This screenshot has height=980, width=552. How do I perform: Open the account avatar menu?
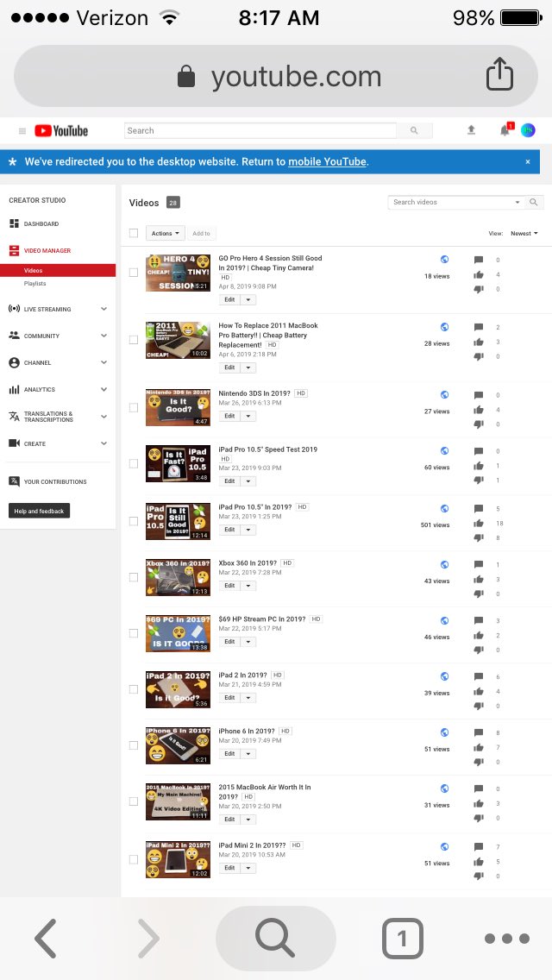point(528,130)
